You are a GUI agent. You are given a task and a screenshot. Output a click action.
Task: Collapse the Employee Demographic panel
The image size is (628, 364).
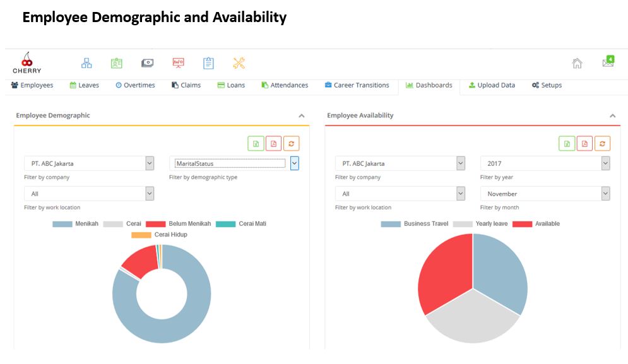pyautogui.click(x=302, y=116)
